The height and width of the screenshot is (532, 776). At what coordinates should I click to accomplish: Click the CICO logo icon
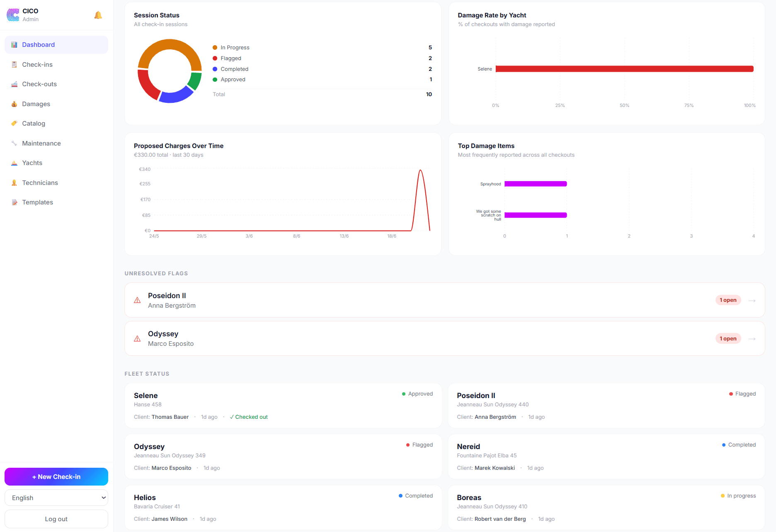[x=13, y=15]
